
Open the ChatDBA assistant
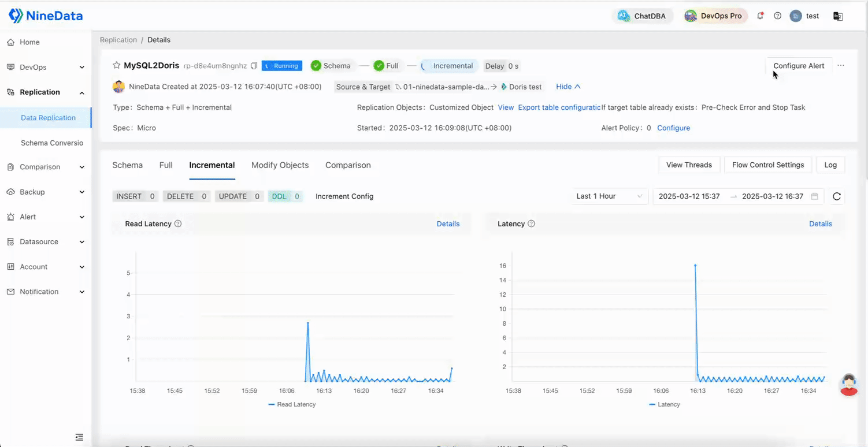click(642, 16)
